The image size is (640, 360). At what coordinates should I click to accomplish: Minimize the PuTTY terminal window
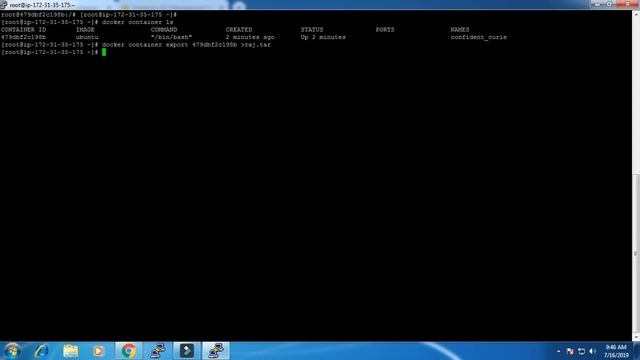(x=598, y=4)
